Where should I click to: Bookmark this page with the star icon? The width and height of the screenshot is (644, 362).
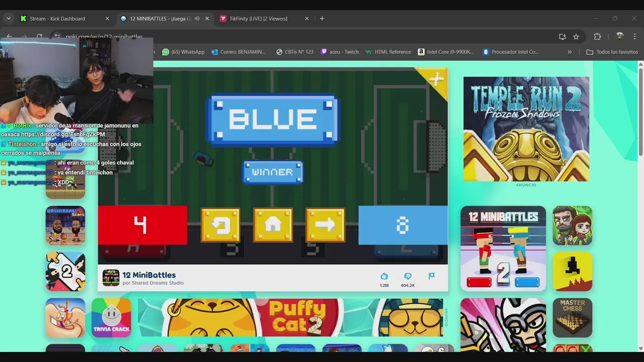(x=576, y=37)
